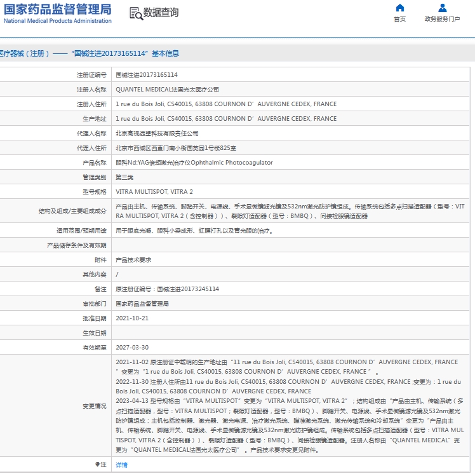Click the 产品名称 field label

pyautogui.click(x=95, y=163)
